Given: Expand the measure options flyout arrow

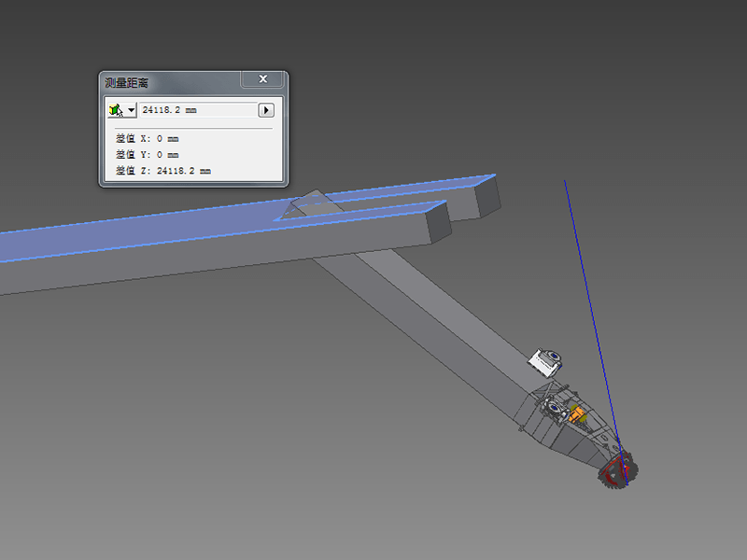Looking at the screenshot, I should coord(265,110).
